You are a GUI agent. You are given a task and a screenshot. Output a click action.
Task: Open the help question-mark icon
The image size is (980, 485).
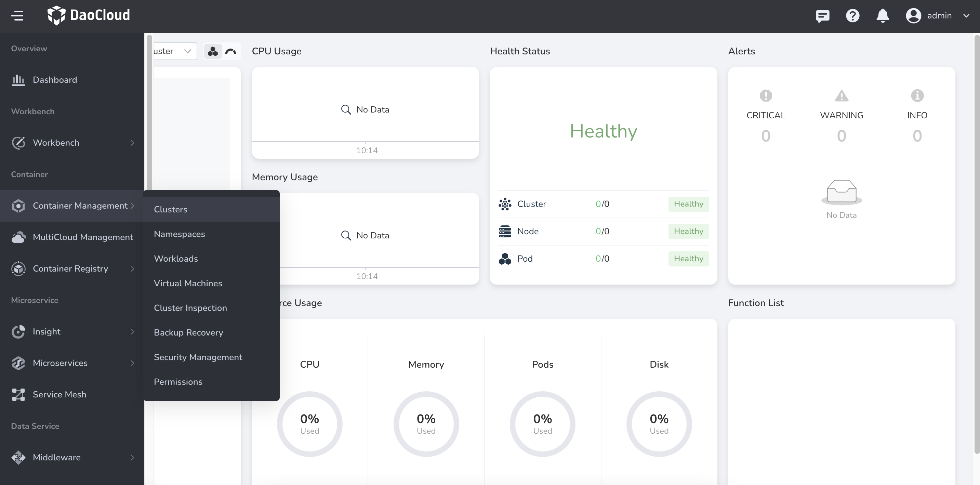852,16
